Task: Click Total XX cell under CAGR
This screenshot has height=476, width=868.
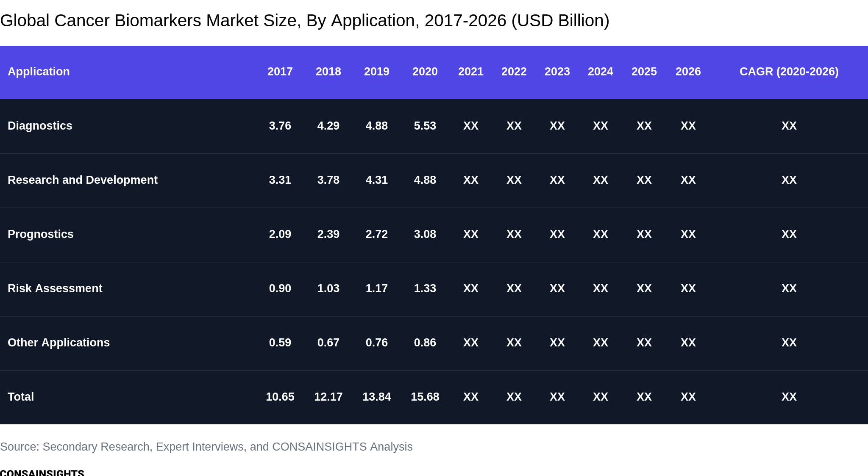Action: click(789, 397)
